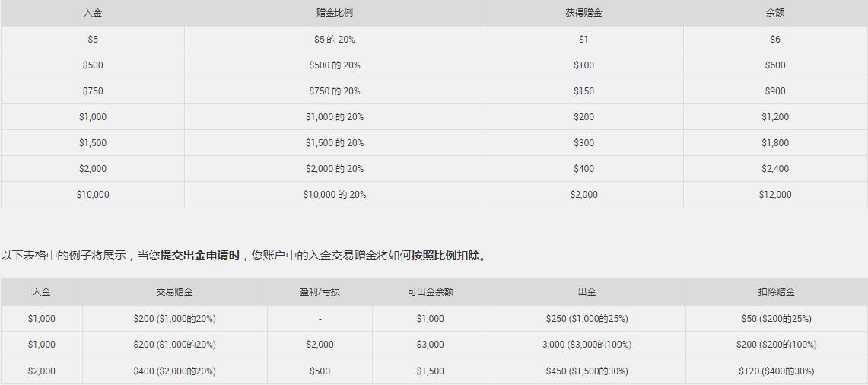Click the 扣除赠金 column header

point(776,292)
